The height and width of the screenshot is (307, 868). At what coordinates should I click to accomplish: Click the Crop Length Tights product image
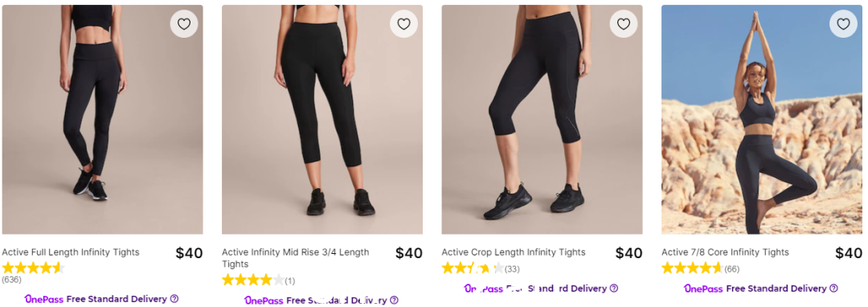pos(542,120)
